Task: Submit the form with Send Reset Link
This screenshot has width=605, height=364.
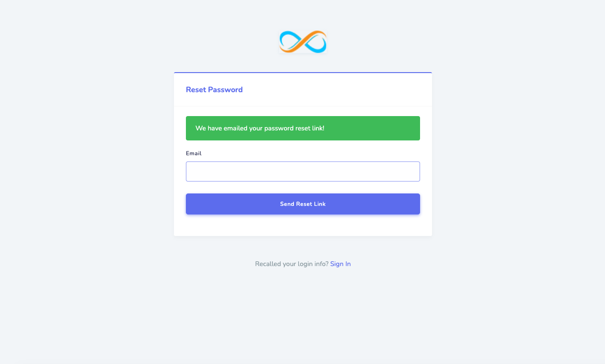Action: click(x=302, y=204)
